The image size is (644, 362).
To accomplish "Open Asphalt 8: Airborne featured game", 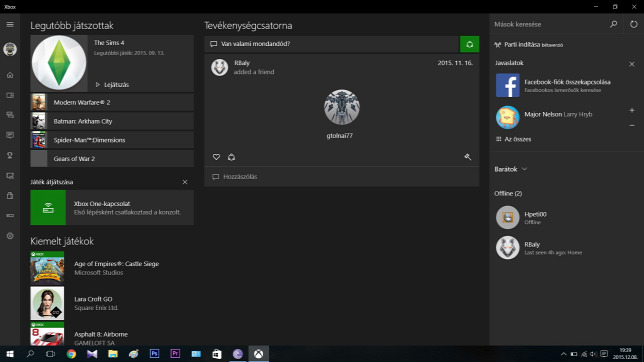I will click(x=112, y=334).
